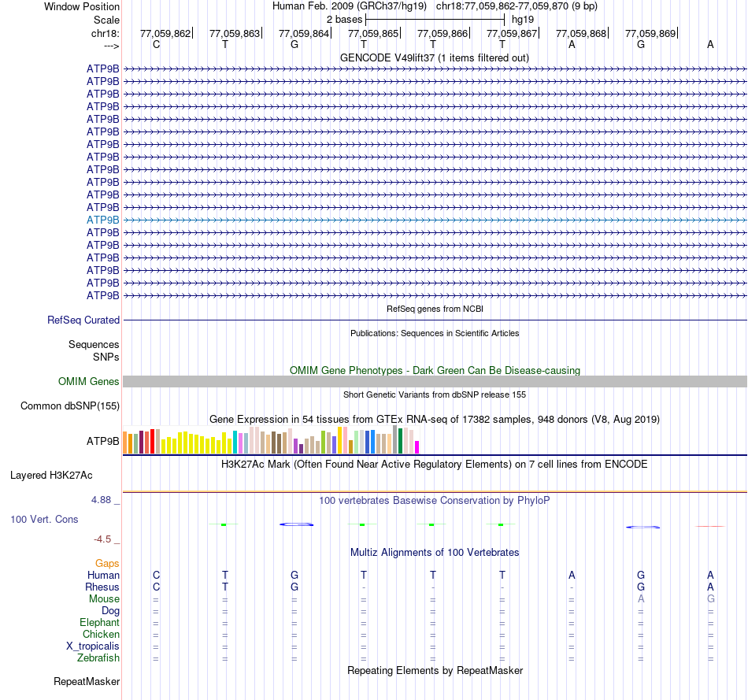Click the RefSeq Curated intron line
This screenshot has height=700, width=748.
435,320
